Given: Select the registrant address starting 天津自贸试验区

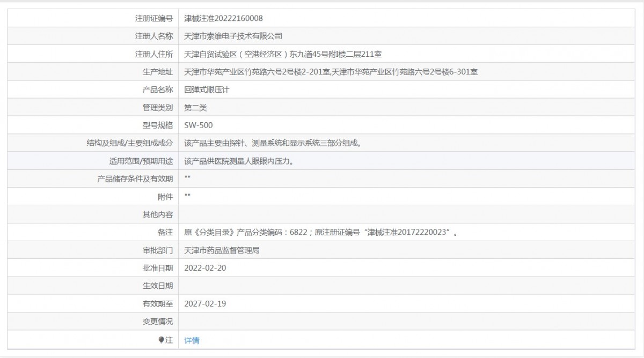Looking at the screenshot, I should point(283,54).
